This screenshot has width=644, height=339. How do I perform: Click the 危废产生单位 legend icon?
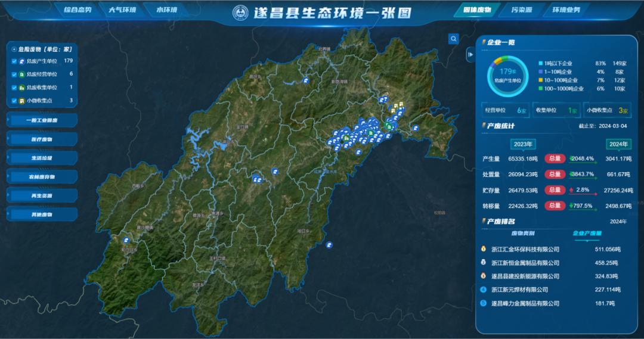(22, 61)
